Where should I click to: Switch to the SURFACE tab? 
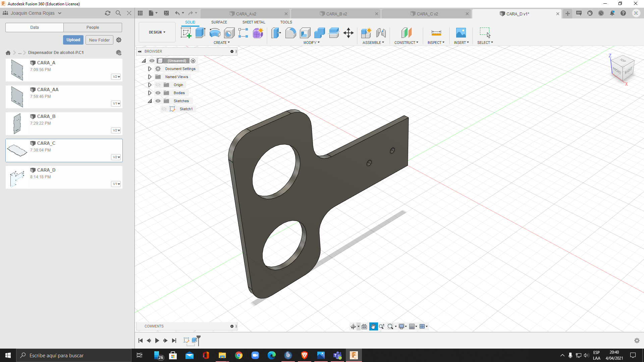click(x=219, y=22)
